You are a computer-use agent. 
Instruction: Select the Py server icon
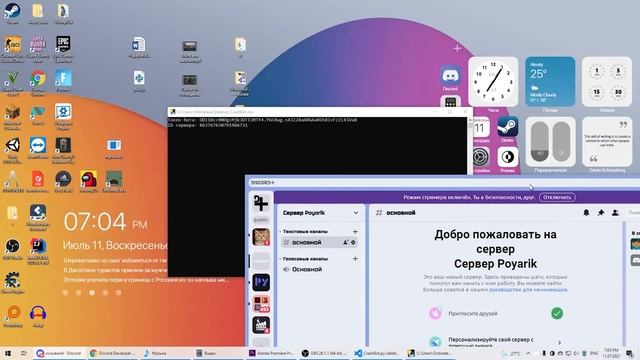(261, 282)
